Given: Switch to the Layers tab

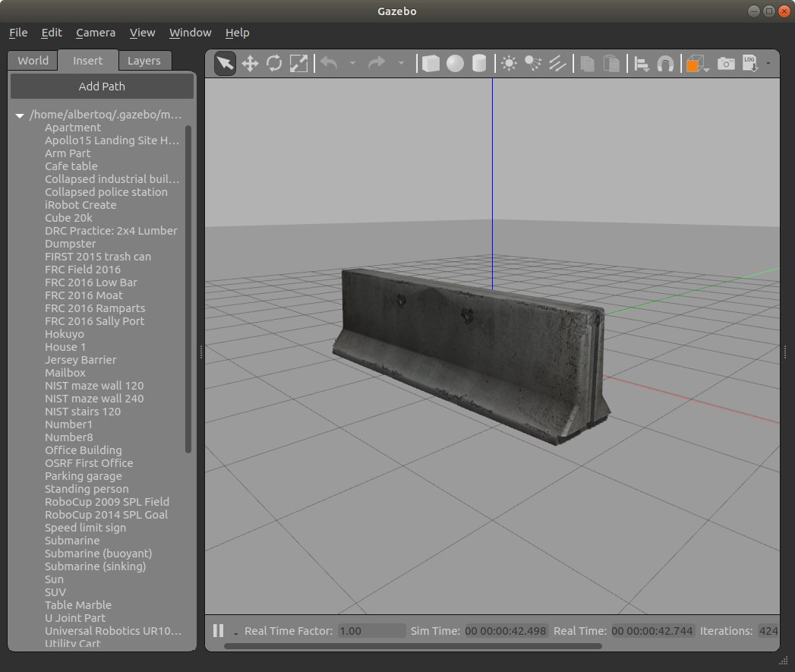Looking at the screenshot, I should point(144,60).
